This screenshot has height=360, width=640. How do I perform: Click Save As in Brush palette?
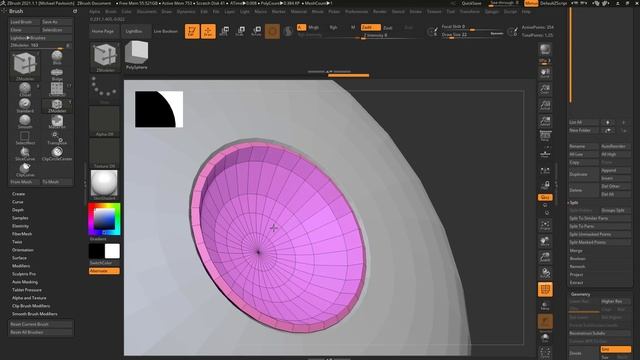click(57, 22)
